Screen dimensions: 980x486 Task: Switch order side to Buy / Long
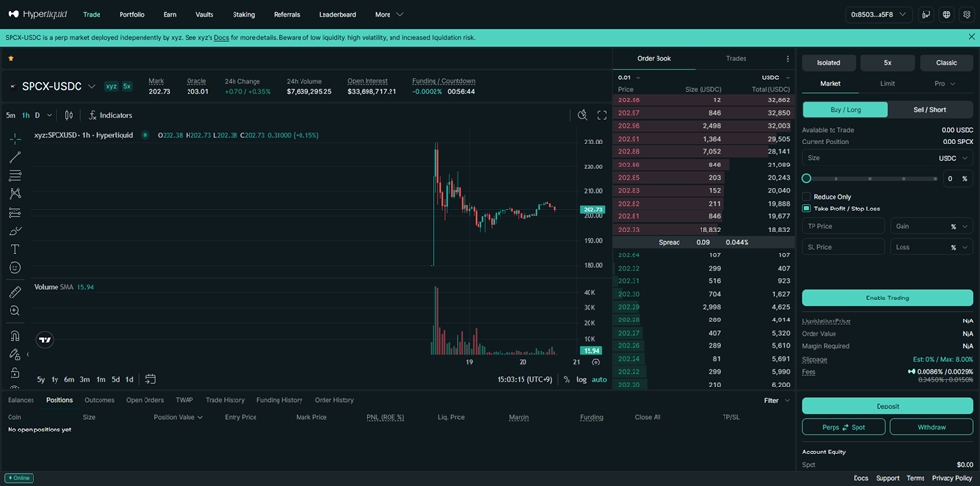[845, 110]
